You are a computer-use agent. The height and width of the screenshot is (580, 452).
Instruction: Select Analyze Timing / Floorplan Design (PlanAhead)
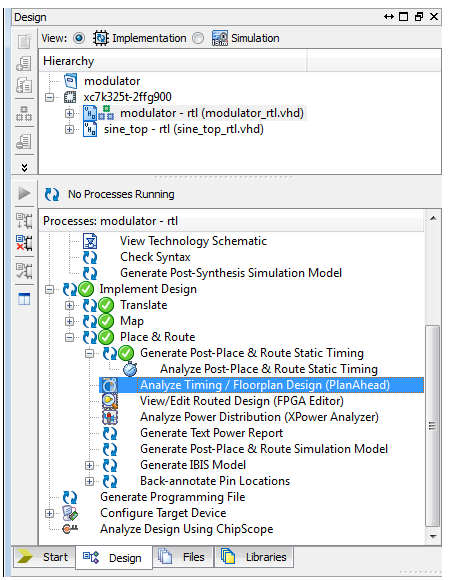[x=265, y=385]
